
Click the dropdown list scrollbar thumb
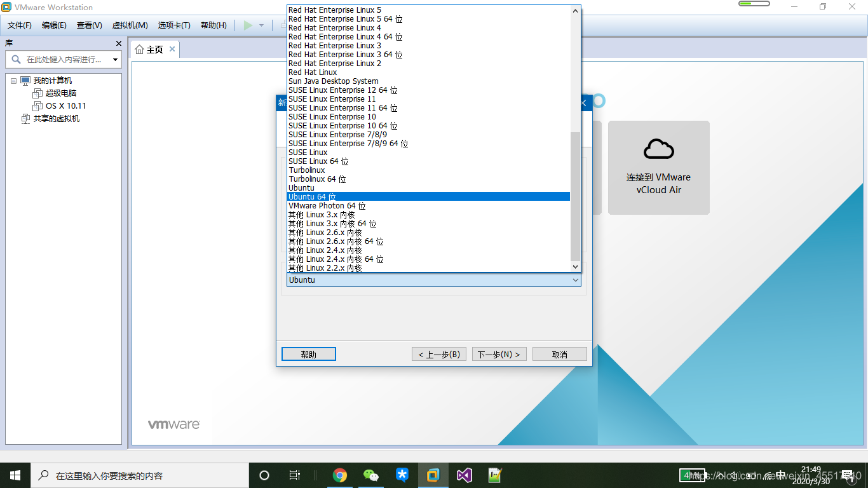click(x=576, y=196)
